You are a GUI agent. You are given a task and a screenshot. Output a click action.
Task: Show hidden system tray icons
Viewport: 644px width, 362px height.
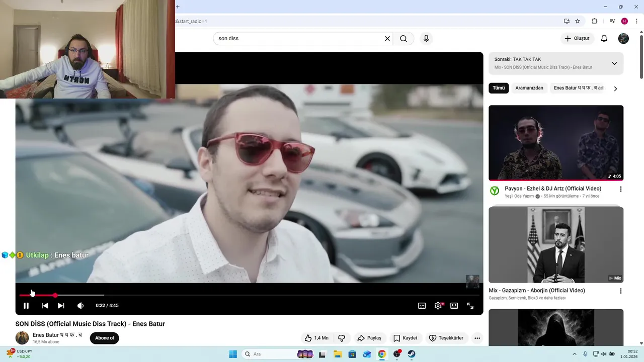tap(575, 354)
